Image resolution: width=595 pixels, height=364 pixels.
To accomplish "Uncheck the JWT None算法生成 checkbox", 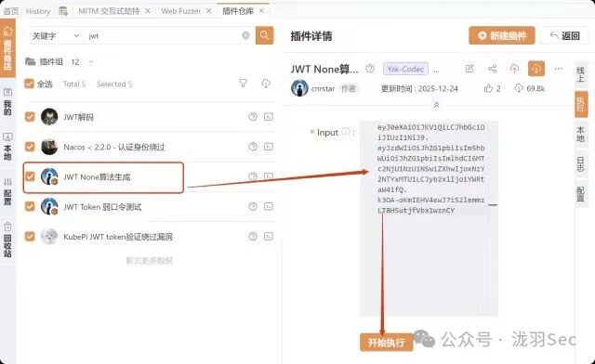I will 30,176.
